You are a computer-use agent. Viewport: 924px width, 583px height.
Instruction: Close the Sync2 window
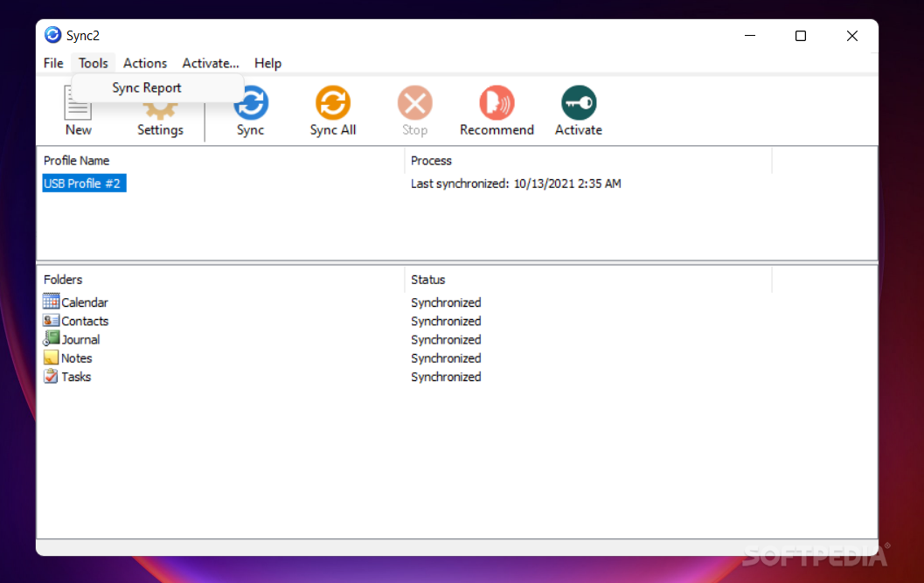[x=852, y=35]
